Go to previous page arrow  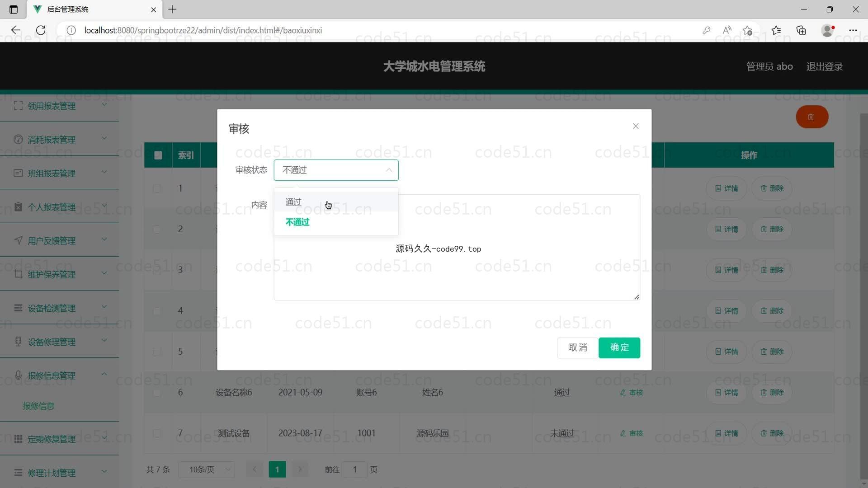[x=254, y=470]
